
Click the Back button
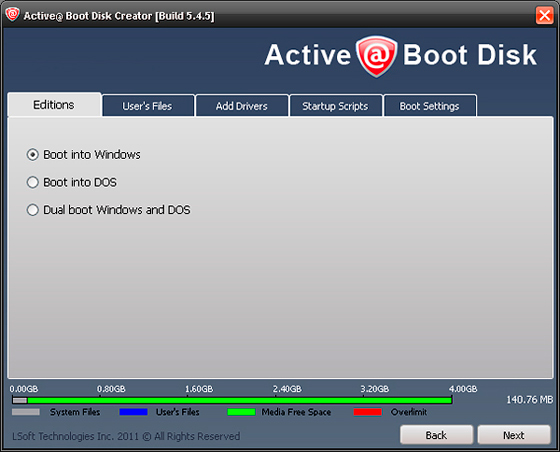[x=436, y=435]
